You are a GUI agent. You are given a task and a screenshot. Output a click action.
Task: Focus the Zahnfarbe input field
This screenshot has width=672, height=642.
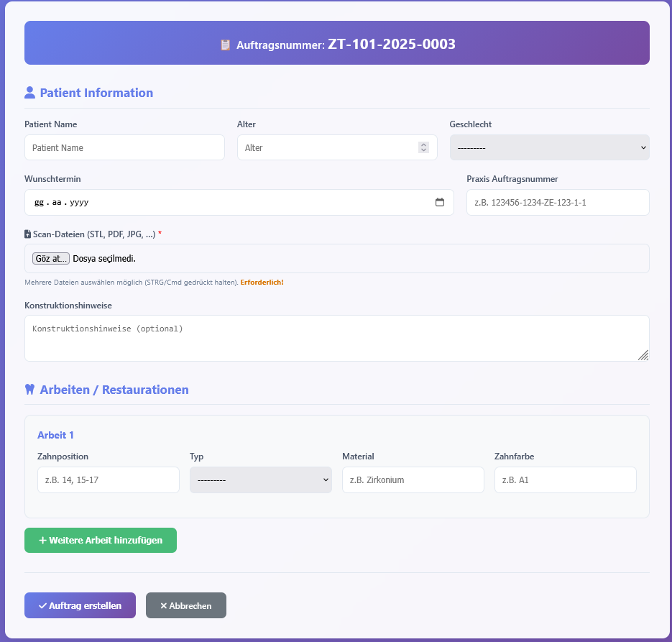tap(565, 480)
